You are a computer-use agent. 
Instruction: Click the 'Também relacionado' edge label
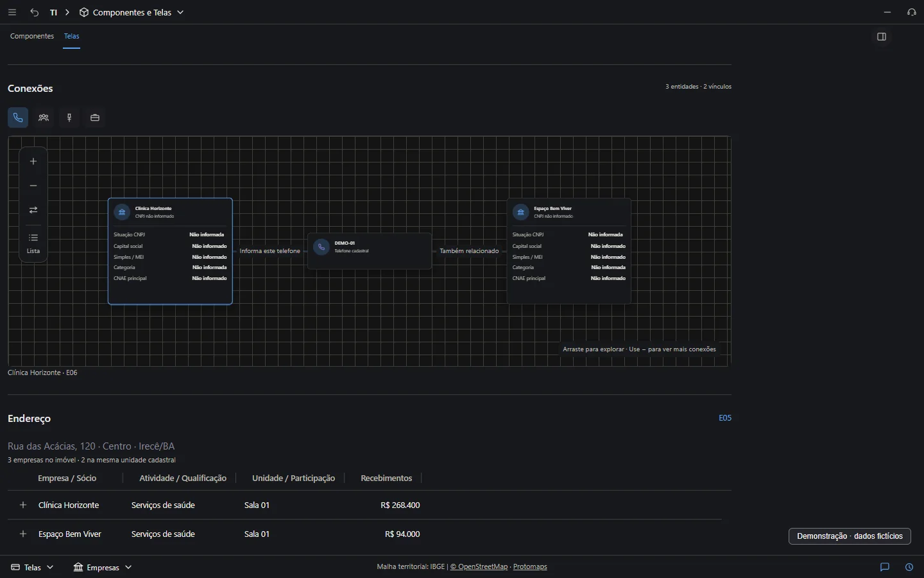tap(469, 251)
